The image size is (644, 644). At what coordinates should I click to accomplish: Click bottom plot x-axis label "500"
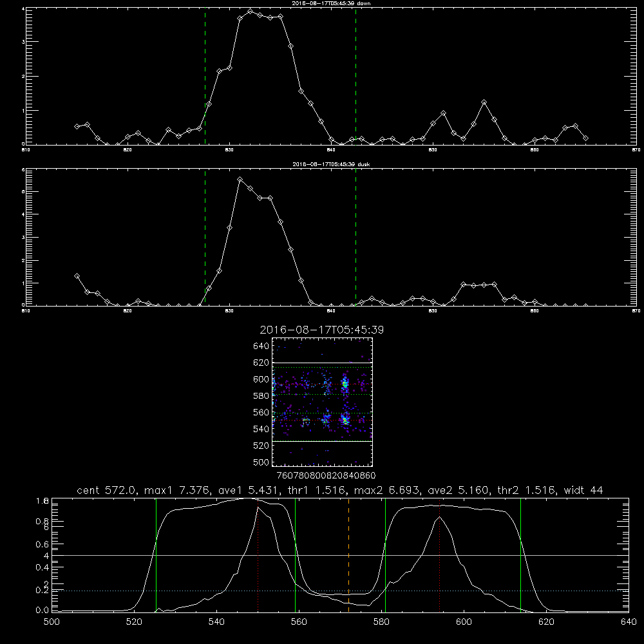click(52, 622)
